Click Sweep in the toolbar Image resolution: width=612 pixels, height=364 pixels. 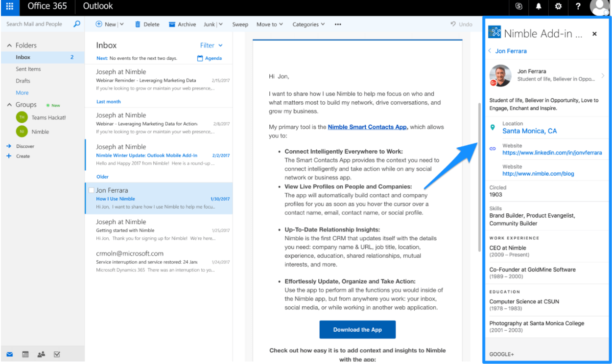(x=240, y=24)
